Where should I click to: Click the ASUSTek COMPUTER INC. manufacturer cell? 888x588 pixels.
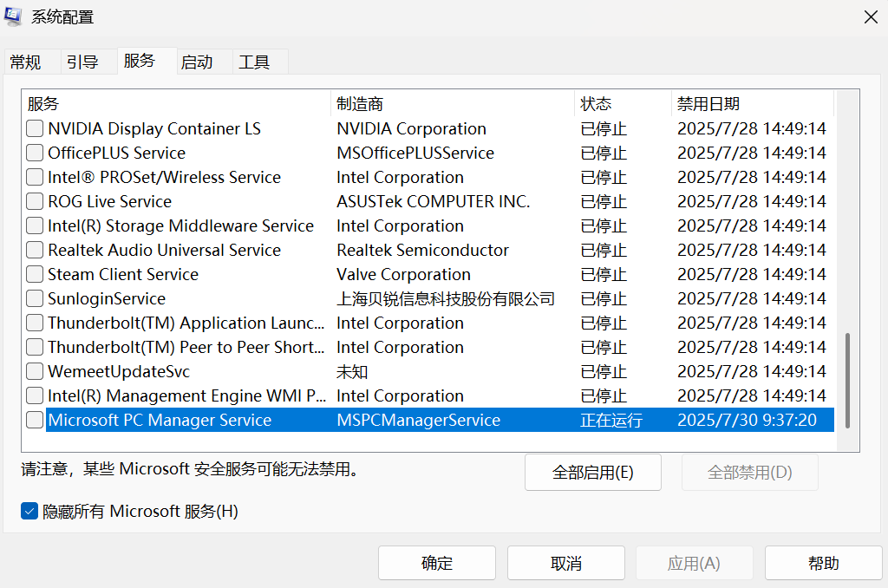pyautogui.click(x=434, y=202)
